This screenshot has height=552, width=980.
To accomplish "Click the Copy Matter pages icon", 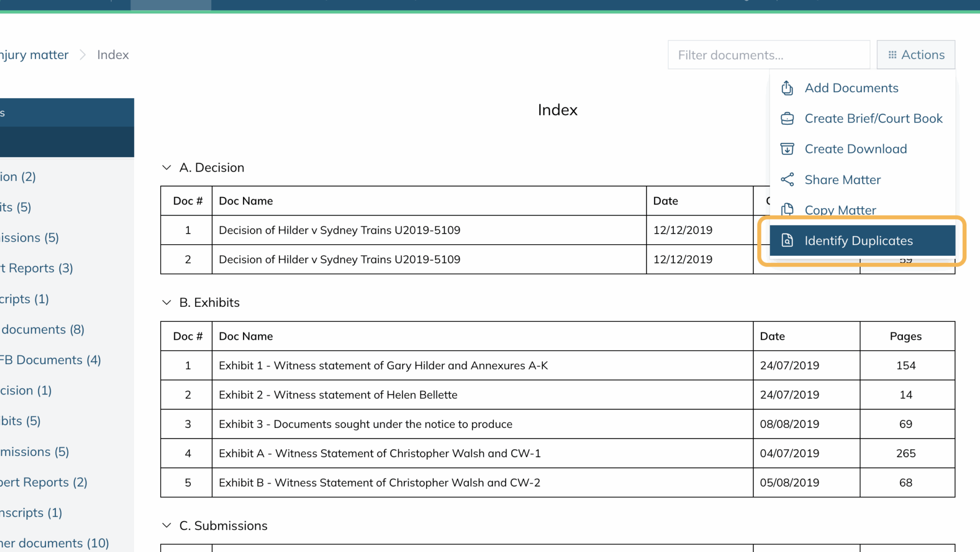I will [x=787, y=210].
